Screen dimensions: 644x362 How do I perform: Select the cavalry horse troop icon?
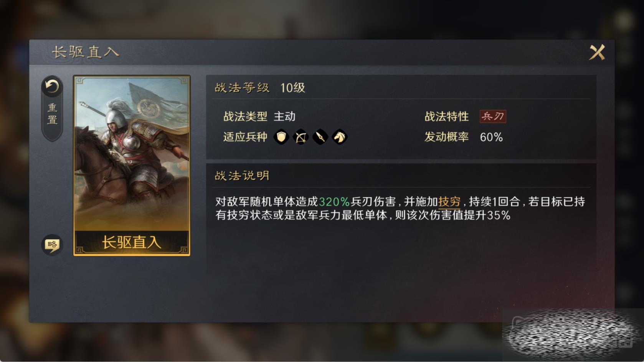pyautogui.click(x=339, y=137)
